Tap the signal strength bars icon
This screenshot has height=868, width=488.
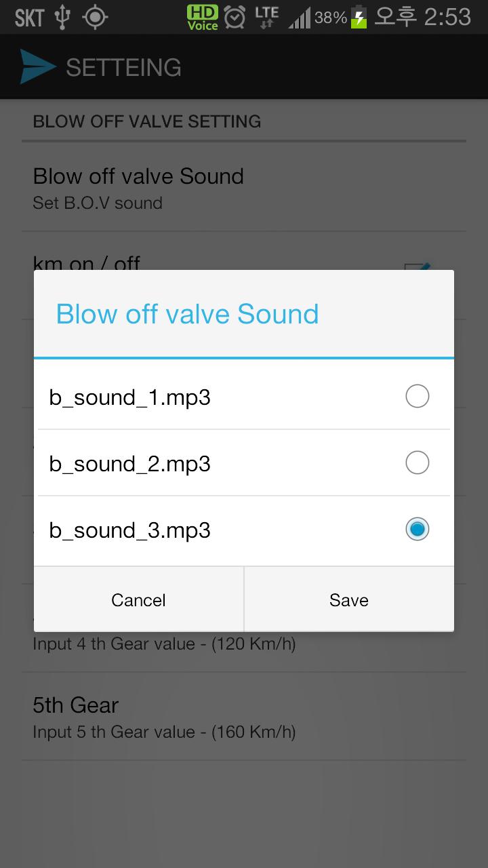[300, 18]
